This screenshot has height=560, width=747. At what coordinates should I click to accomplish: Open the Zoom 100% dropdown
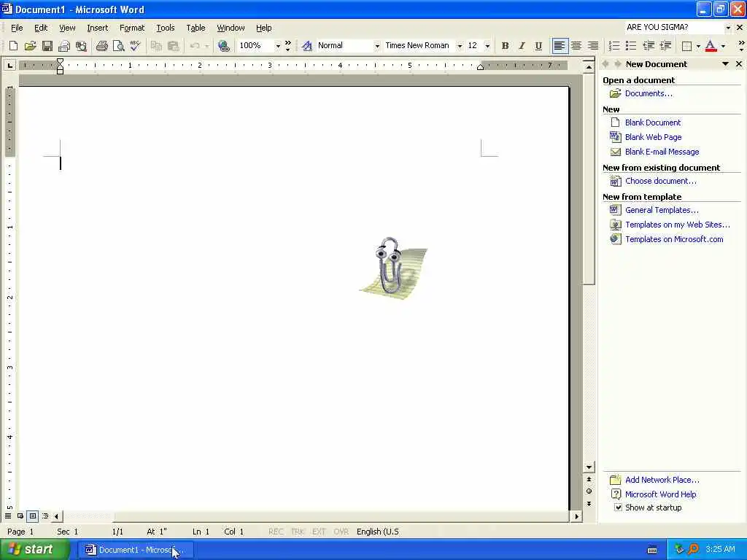click(x=278, y=46)
